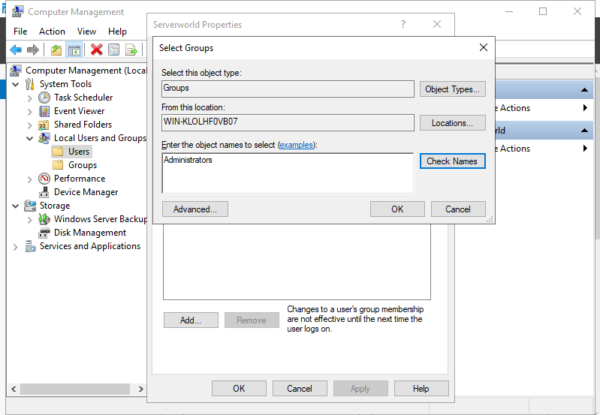Viewport: 600px width, 415px height.
Task: Click the red Delete toolbar icon
Action: (x=96, y=50)
